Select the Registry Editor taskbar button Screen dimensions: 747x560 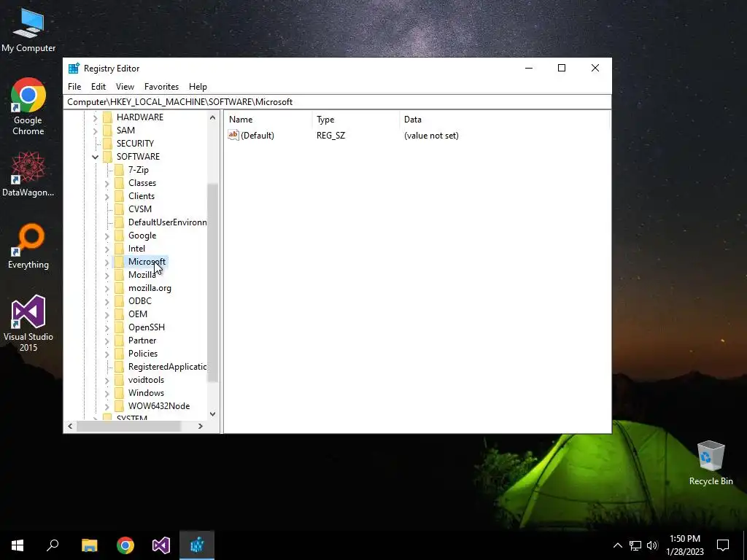(x=197, y=545)
